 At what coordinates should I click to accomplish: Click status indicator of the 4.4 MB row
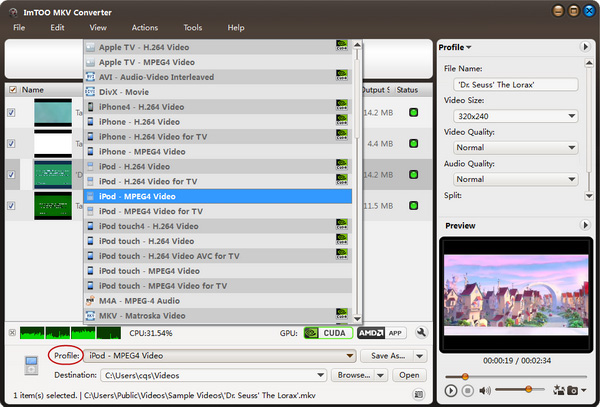point(413,143)
